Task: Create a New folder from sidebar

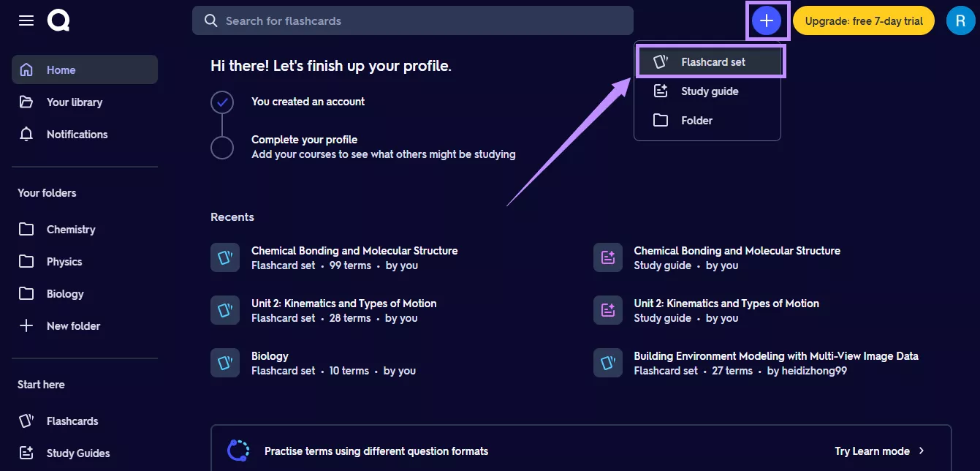Action: coord(73,326)
